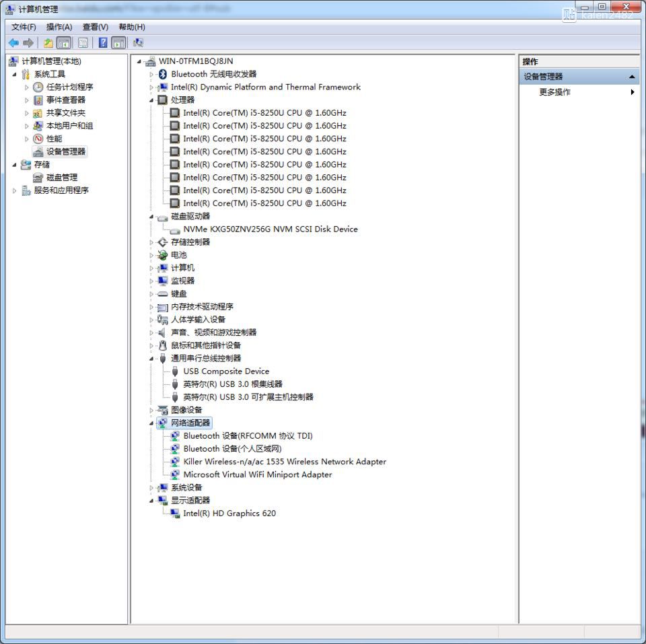The height and width of the screenshot is (644, 646).
Task: Click the Bluetooth 无线电收发器 icon
Action: (163, 74)
